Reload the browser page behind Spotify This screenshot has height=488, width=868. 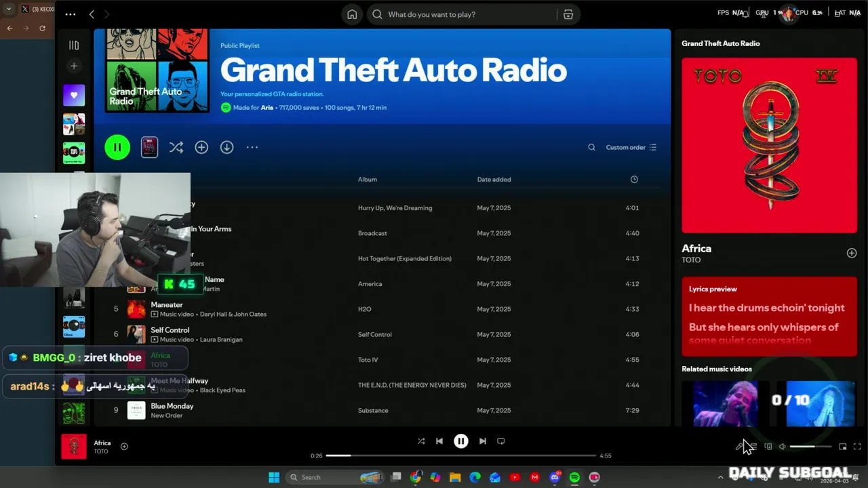42,28
